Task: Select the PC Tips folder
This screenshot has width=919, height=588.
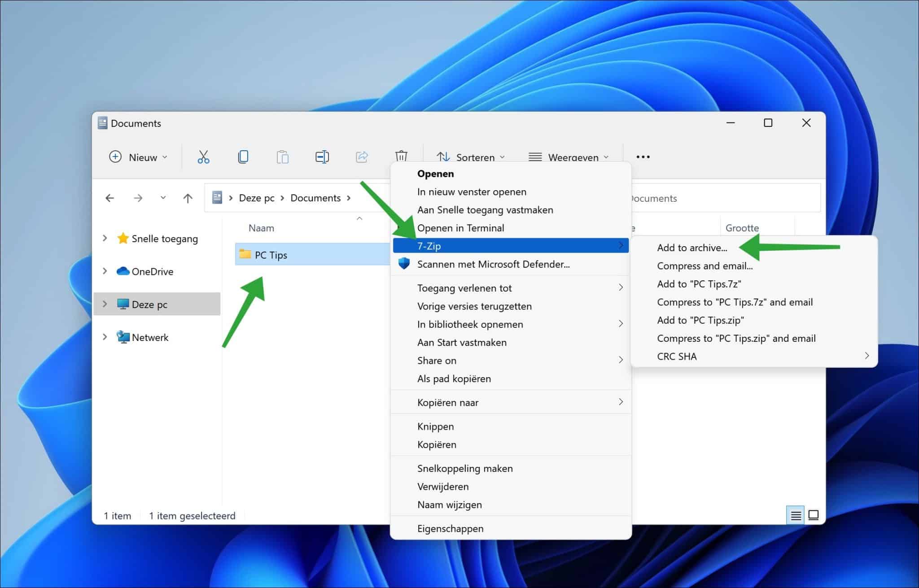Action: click(x=271, y=255)
